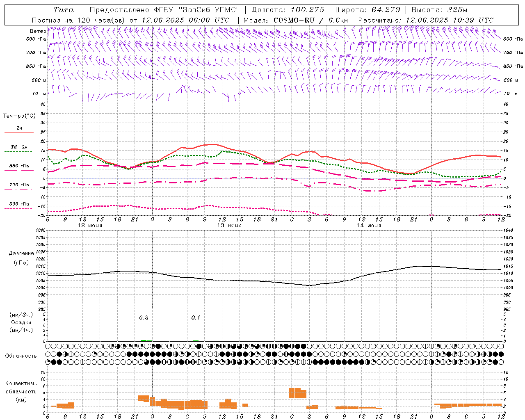Click the latitude value "Широта: 64.279"
Screen dimensions: 525x420
[x=367, y=10]
